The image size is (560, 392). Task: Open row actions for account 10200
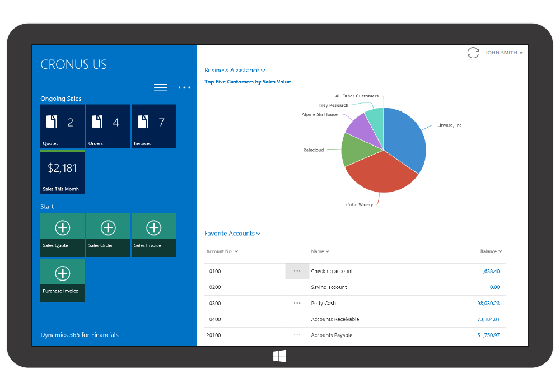click(x=297, y=287)
